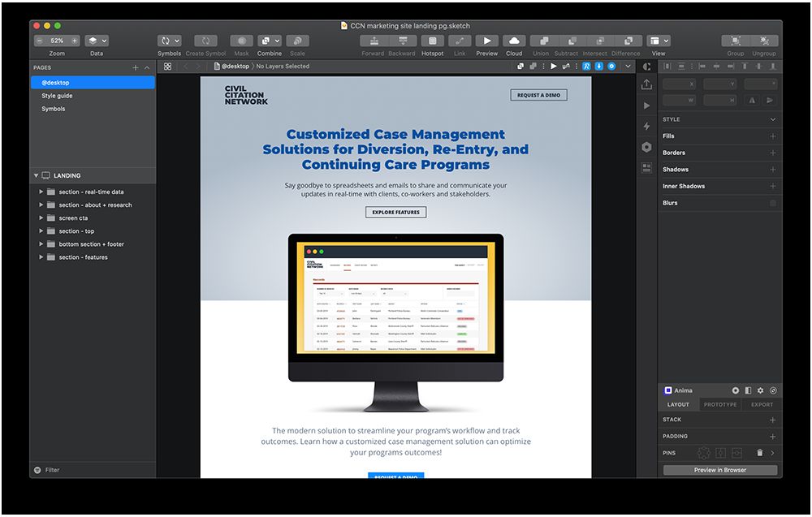Expand the 'bottom section + footer' layer group
The width and height of the screenshot is (812, 517).
pos(41,244)
